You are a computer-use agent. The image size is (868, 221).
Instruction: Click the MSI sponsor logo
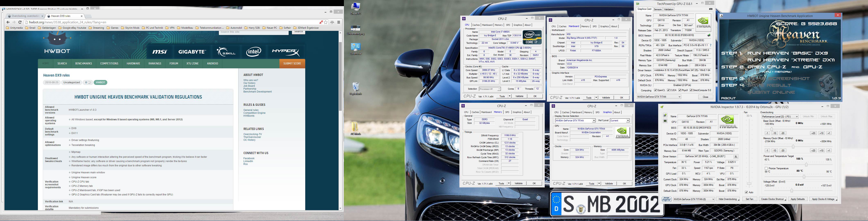(x=160, y=52)
